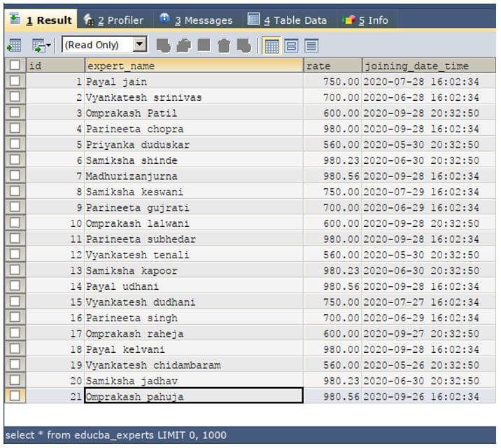Click the save changes icon
501x448 pixels.
[x=204, y=45]
